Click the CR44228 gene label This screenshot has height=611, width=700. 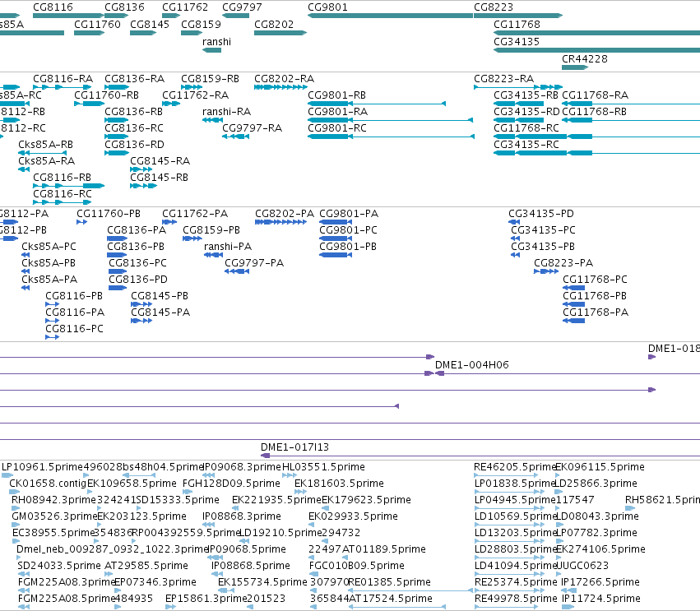point(584,59)
